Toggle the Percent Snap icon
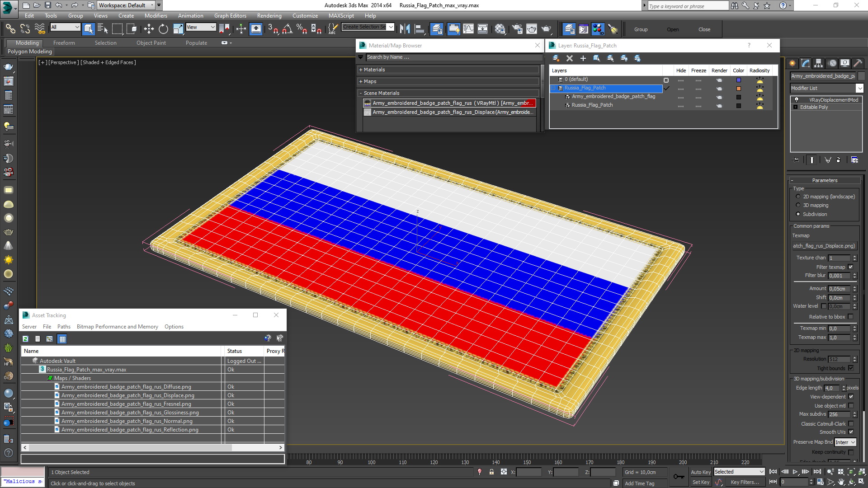Viewport: 868px width, 488px height. (x=302, y=29)
